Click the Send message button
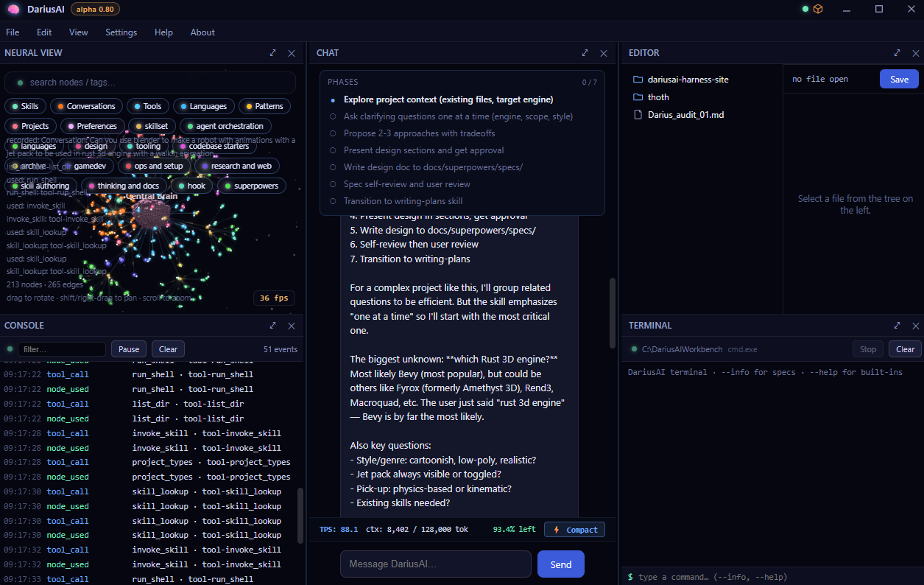This screenshot has width=924, height=585. [561, 564]
